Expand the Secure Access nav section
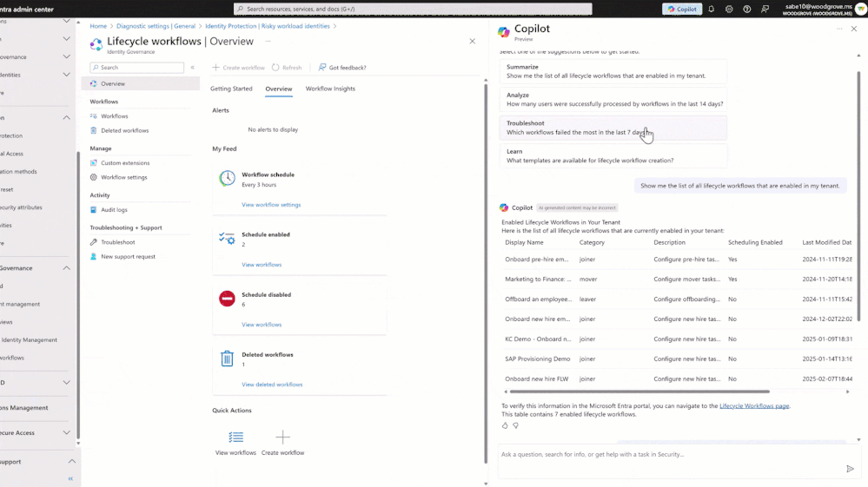This screenshot has height=487, width=868. [x=66, y=433]
